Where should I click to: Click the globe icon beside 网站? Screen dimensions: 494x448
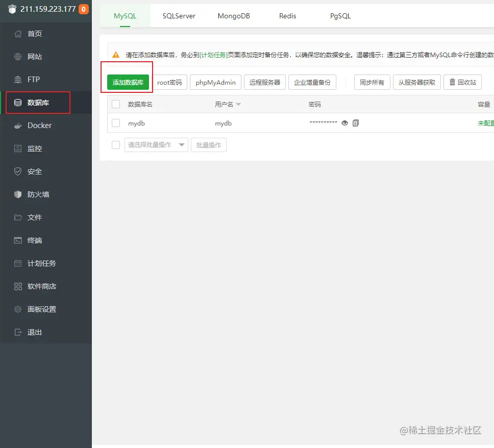pyautogui.click(x=18, y=57)
